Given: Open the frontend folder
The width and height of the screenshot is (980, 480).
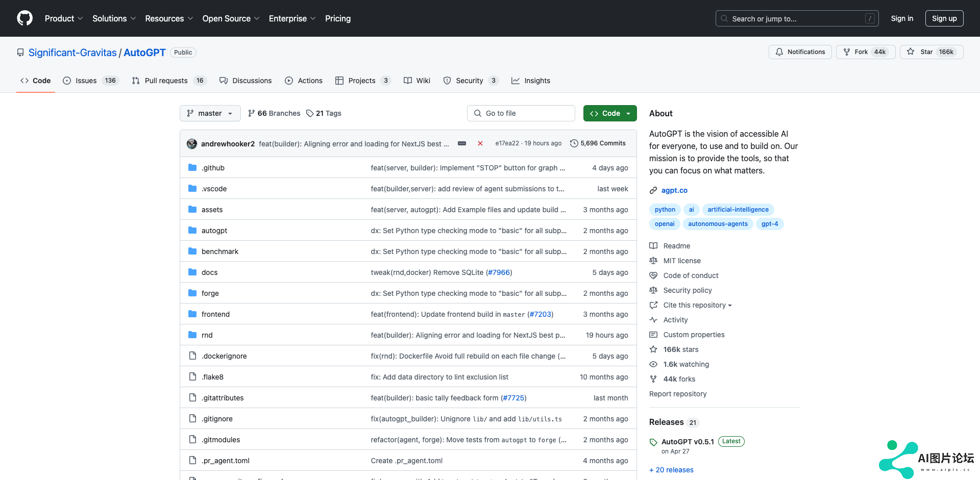Looking at the screenshot, I should click(x=215, y=314).
